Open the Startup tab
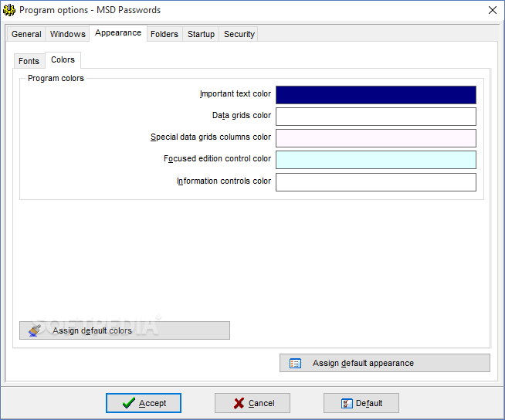 pos(201,34)
